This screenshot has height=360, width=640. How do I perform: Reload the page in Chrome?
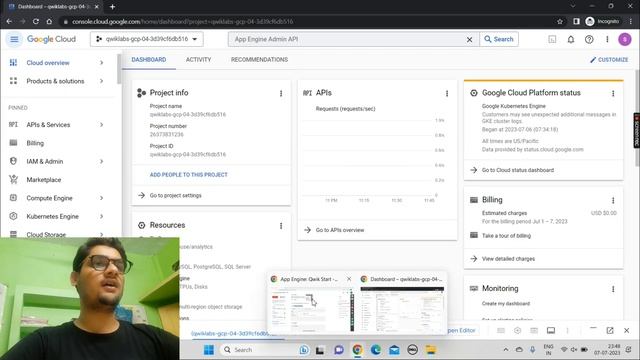pos(36,22)
